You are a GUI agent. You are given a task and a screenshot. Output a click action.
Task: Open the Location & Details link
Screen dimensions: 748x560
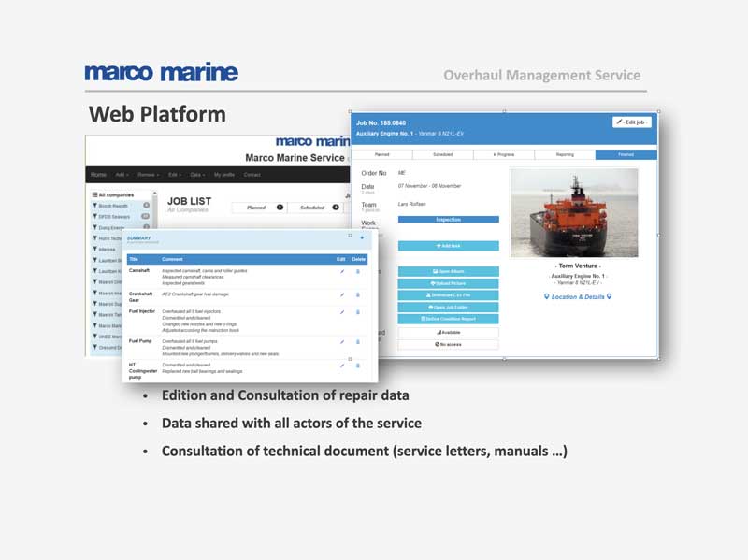point(578,296)
